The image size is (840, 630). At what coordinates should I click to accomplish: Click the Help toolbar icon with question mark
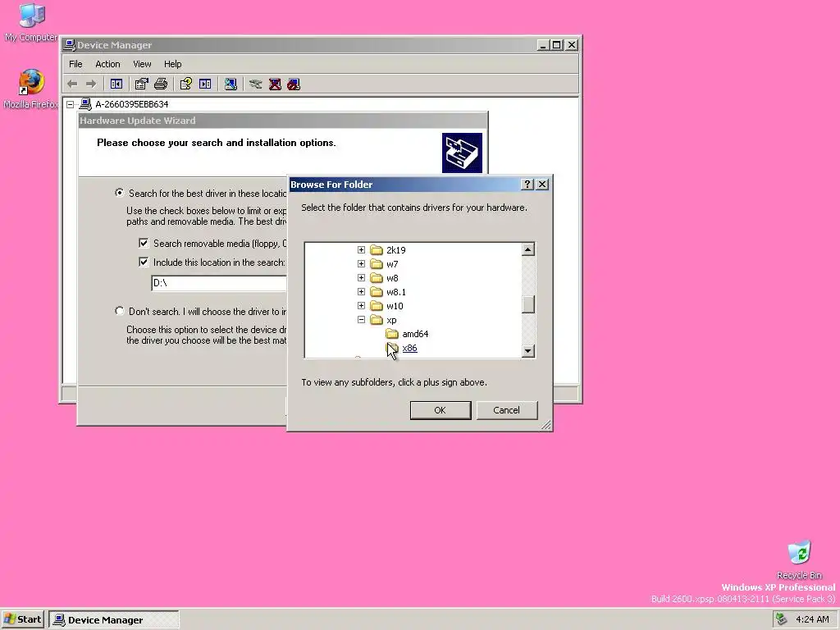tap(186, 84)
